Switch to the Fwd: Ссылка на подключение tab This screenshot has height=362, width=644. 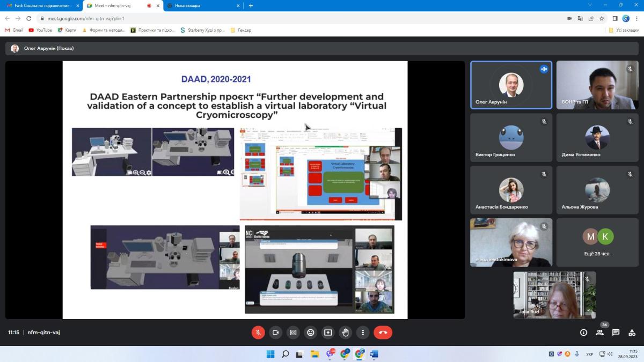tap(40, 5)
